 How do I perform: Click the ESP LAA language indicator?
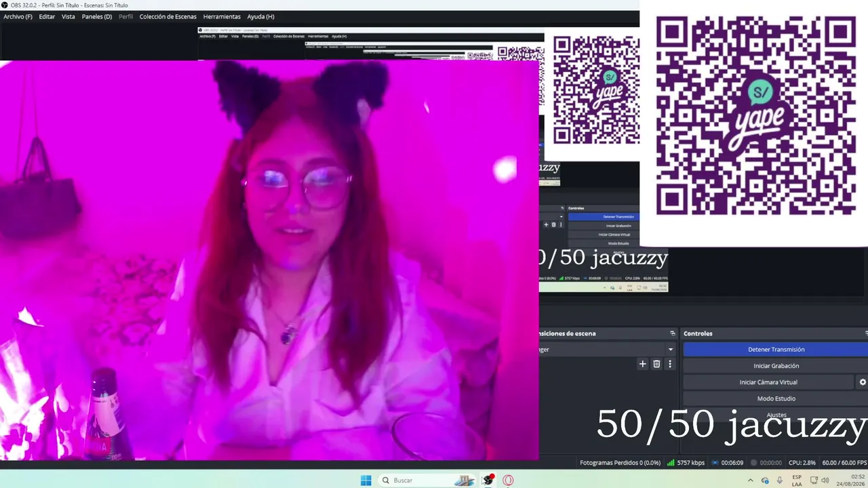[x=797, y=481]
